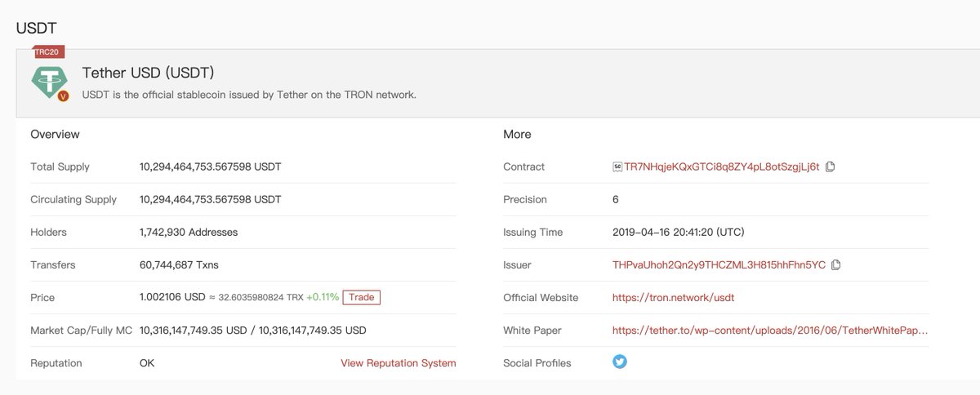The height and width of the screenshot is (395, 980).
Task: Open View Reputation System link
Action: (x=399, y=363)
